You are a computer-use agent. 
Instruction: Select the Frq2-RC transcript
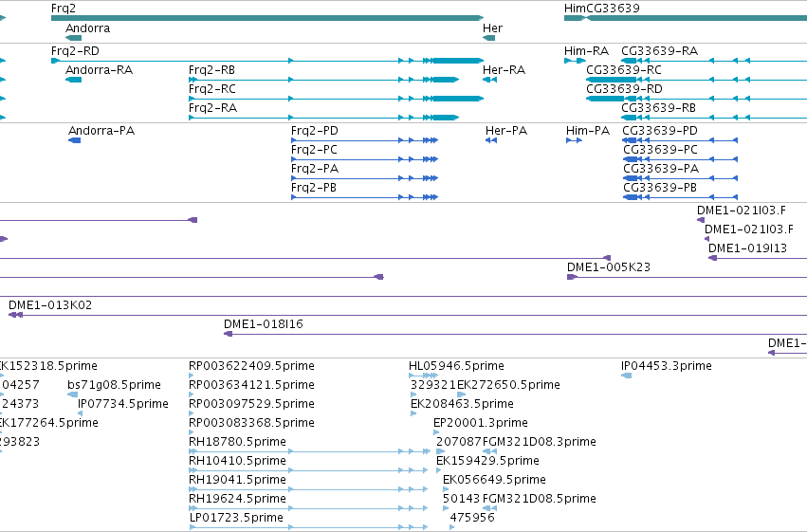pyautogui.click(x=336, y=99)
